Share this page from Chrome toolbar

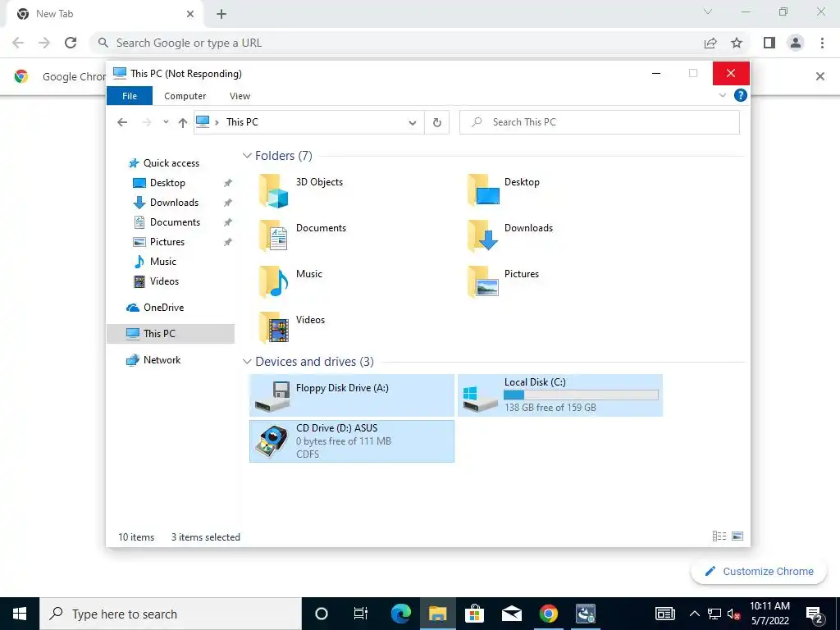710,43
